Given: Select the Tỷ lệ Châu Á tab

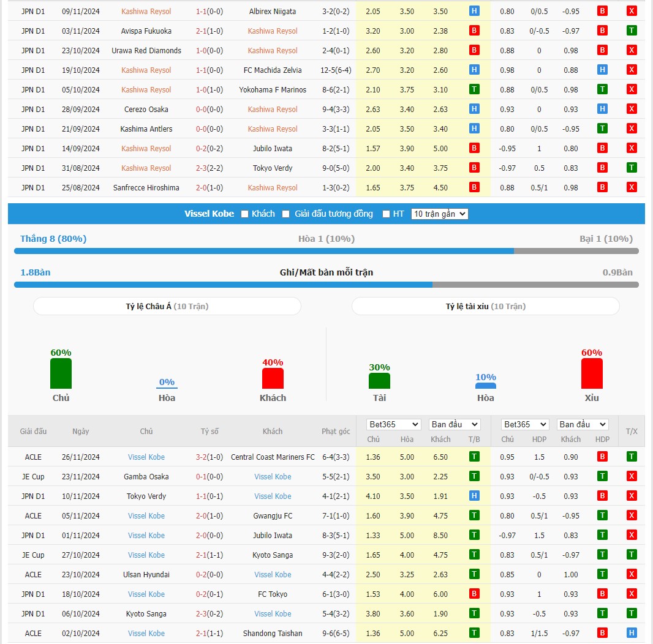Looking at the screenshot, I should coord(167,306).
